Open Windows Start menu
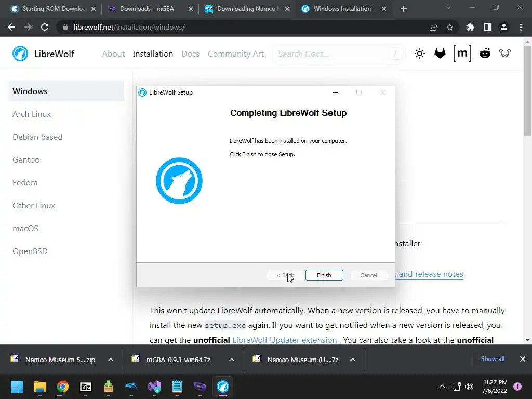The height and width of the screenshot is (399, 532). (17, 387)
